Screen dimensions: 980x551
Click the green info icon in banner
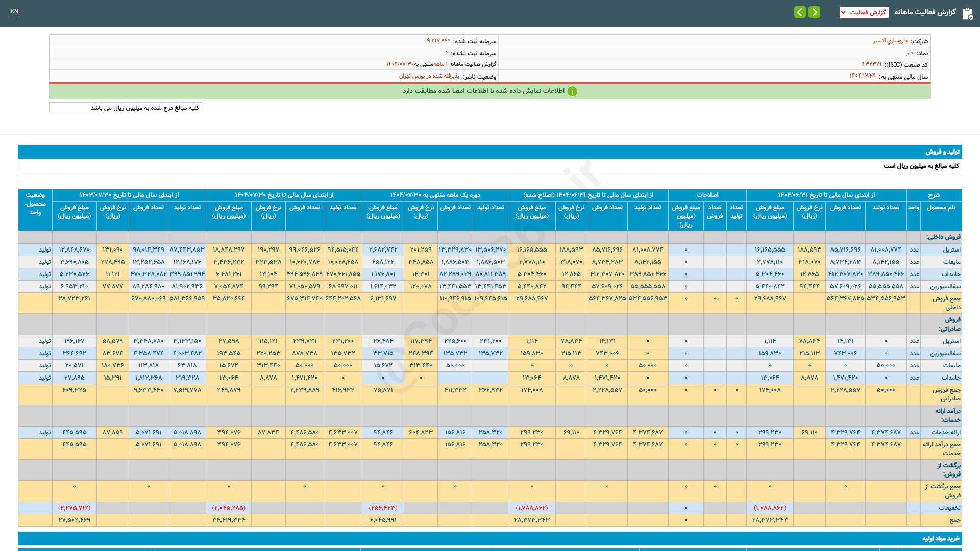coord(572,91)
